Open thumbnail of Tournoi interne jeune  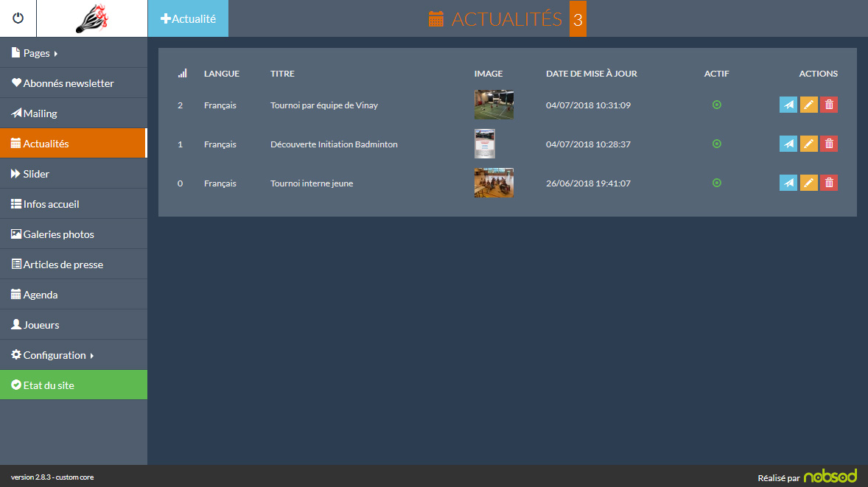(494, 183)
